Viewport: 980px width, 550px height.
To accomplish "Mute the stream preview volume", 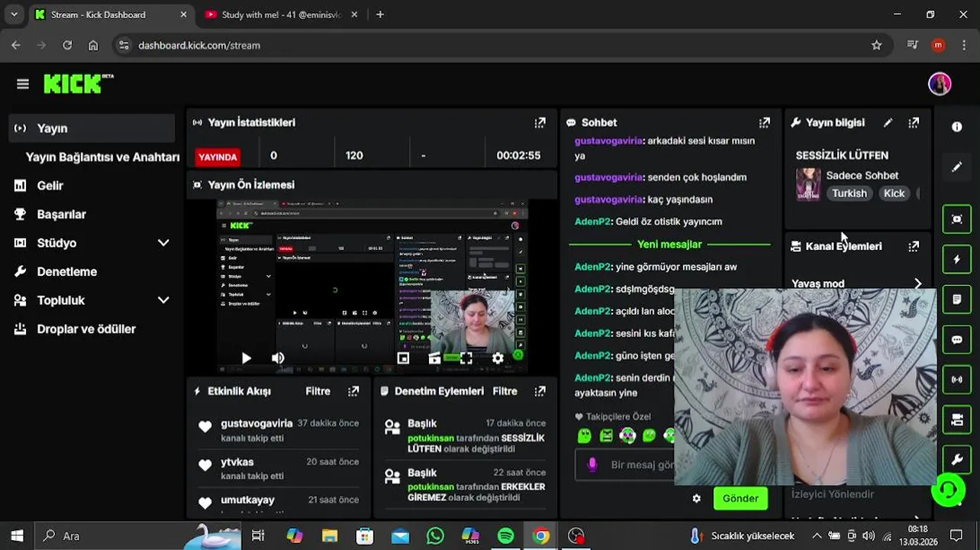I will pyautogui.click(x=278, y=357).
